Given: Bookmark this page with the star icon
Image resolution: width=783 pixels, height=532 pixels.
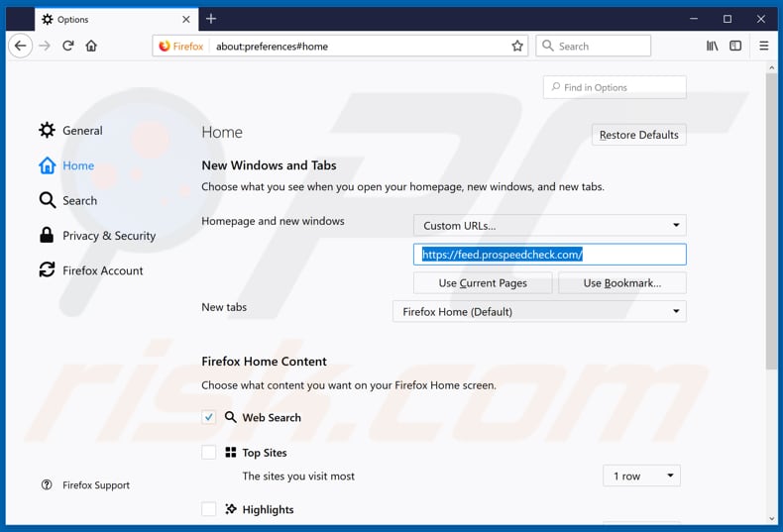Looking at the screenshot, I should coord(517,46).
